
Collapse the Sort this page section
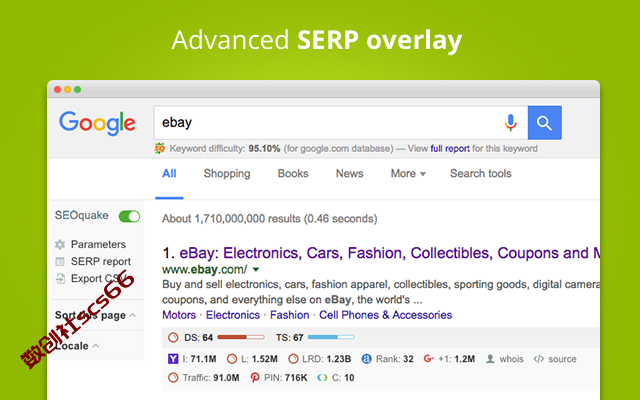coord(133,315)
